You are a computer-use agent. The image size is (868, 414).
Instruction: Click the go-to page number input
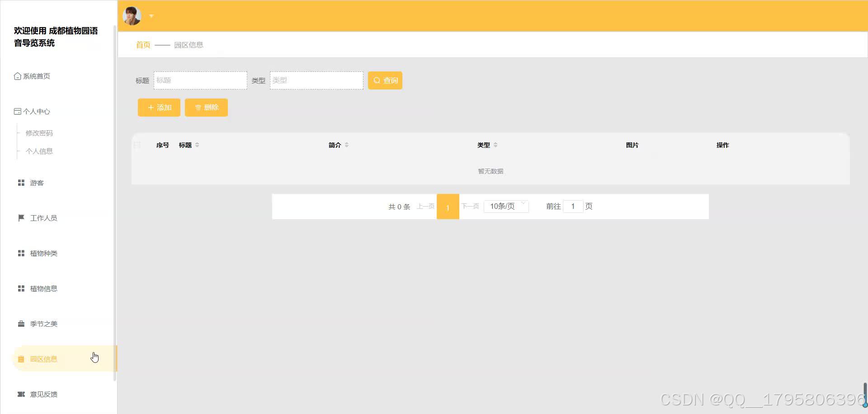point(573,207)
